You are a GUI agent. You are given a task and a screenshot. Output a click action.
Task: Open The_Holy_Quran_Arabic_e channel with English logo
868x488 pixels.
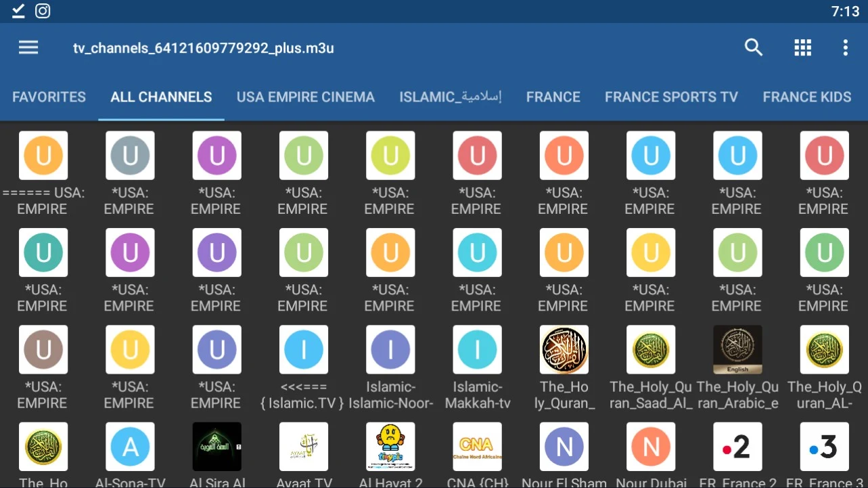[737, 368]
